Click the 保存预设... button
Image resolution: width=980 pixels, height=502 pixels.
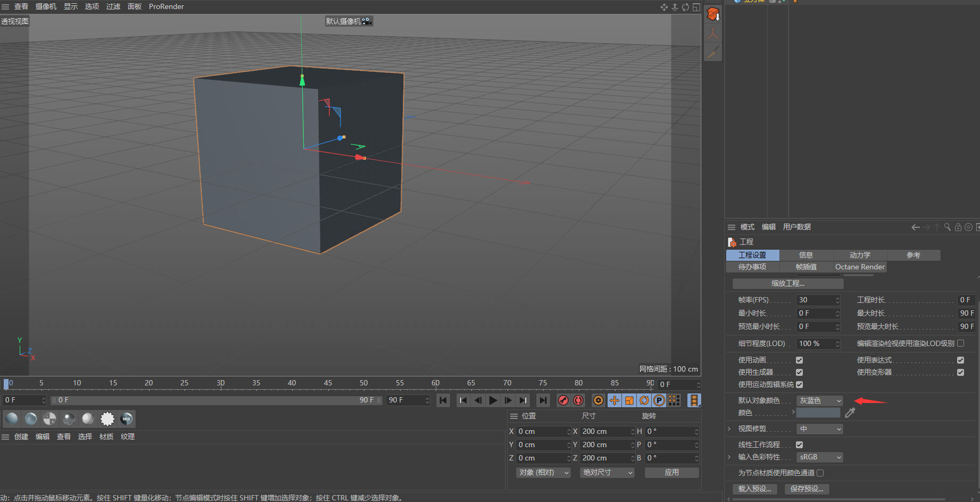tap(807, 489)
